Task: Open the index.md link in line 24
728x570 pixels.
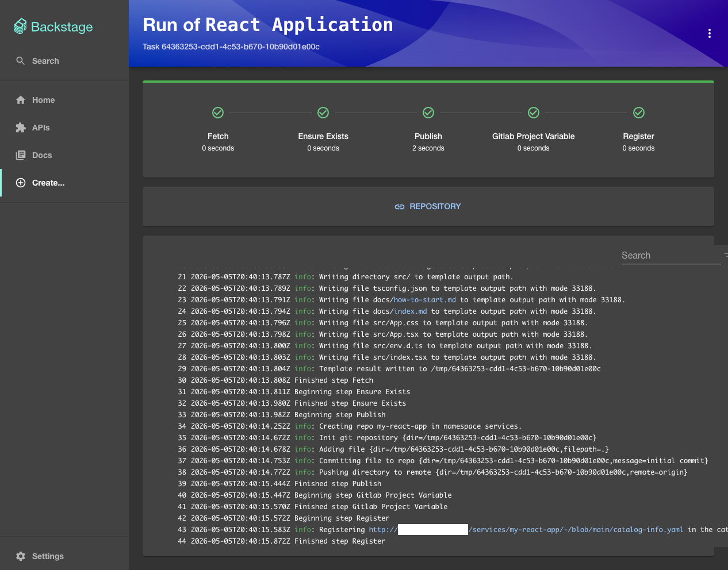Action: click(x=411, y=311)
